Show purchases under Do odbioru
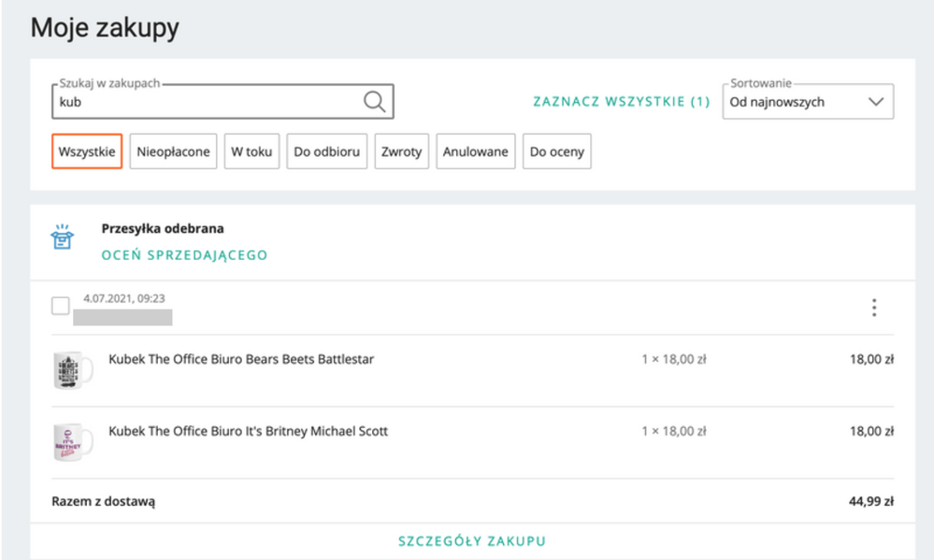934x560 pixels. (326, 151)
